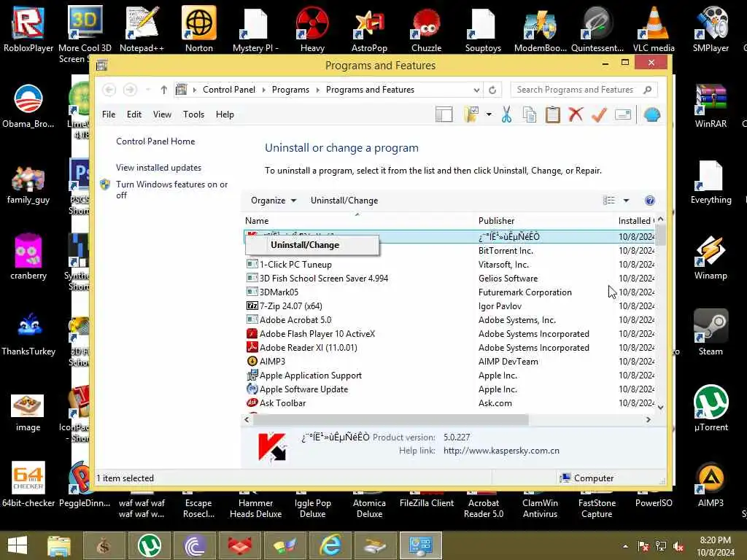Open the Steam desktop shortcut

click(x=711, y=332)
